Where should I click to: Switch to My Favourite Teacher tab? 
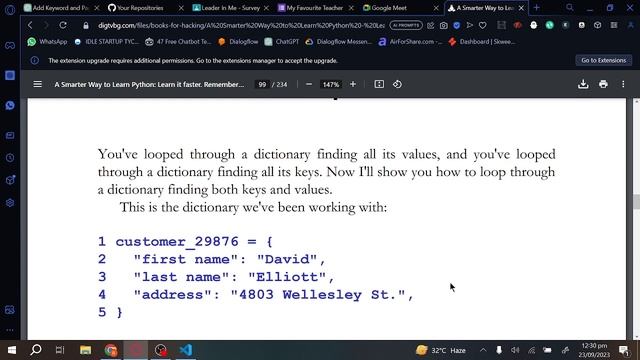(315, 8)
